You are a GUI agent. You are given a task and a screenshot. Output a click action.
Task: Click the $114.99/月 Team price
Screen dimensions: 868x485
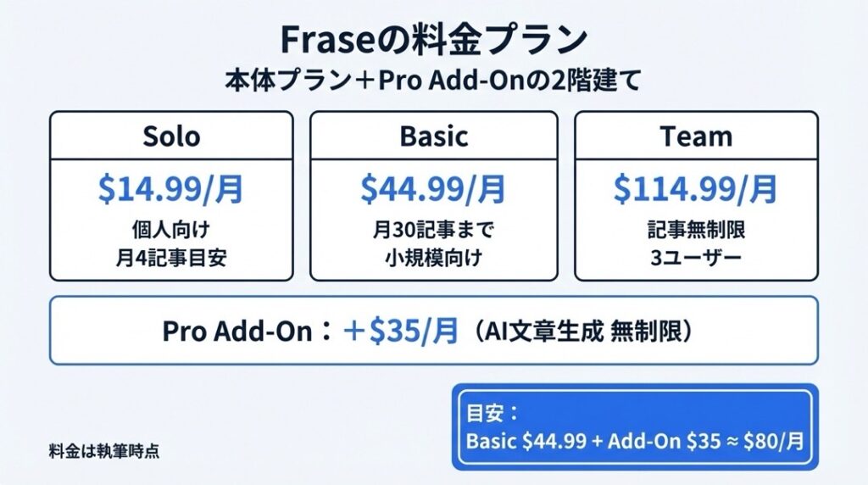[x=696, y=189]
